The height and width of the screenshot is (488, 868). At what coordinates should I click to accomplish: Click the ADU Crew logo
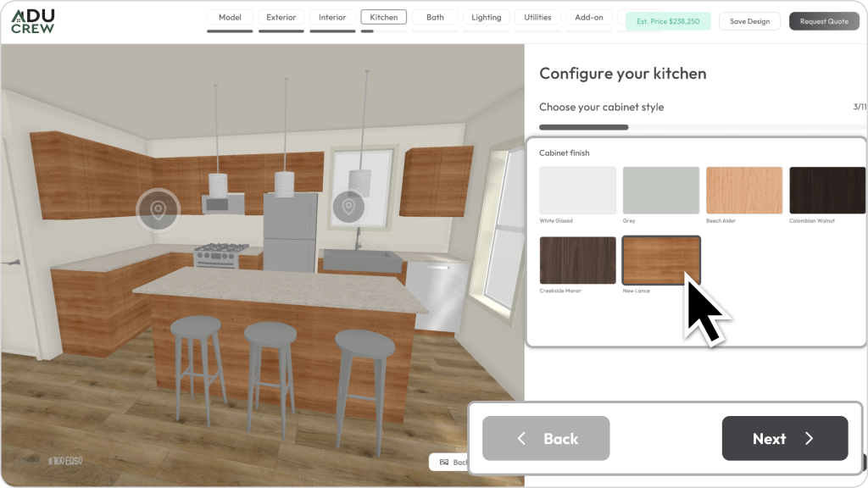click(33, 21)
